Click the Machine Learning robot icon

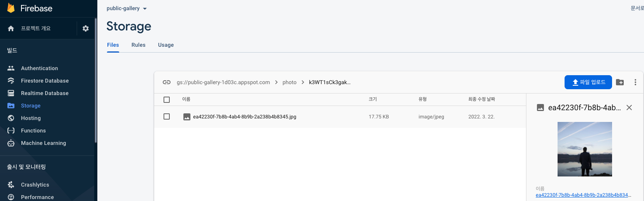click(x=11, y=143)
